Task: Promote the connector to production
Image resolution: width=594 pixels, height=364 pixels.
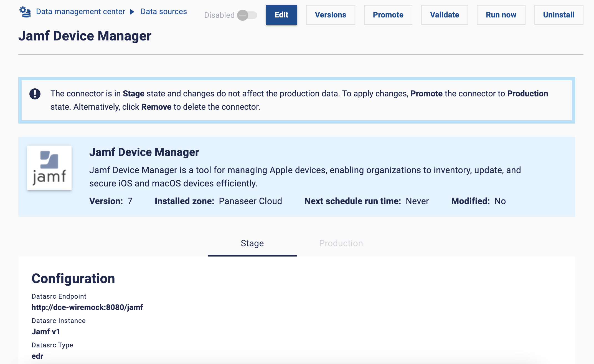Action: click(x=388, y=15)
